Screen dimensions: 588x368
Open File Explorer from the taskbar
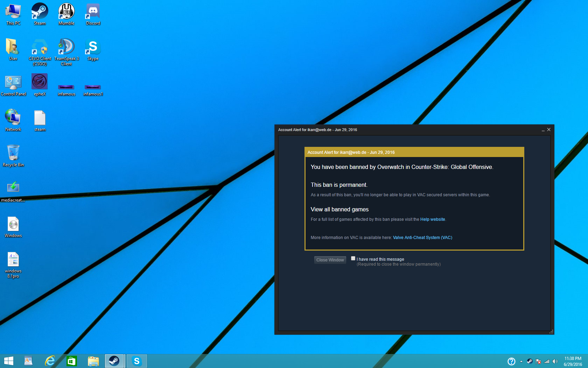[93, 361]
